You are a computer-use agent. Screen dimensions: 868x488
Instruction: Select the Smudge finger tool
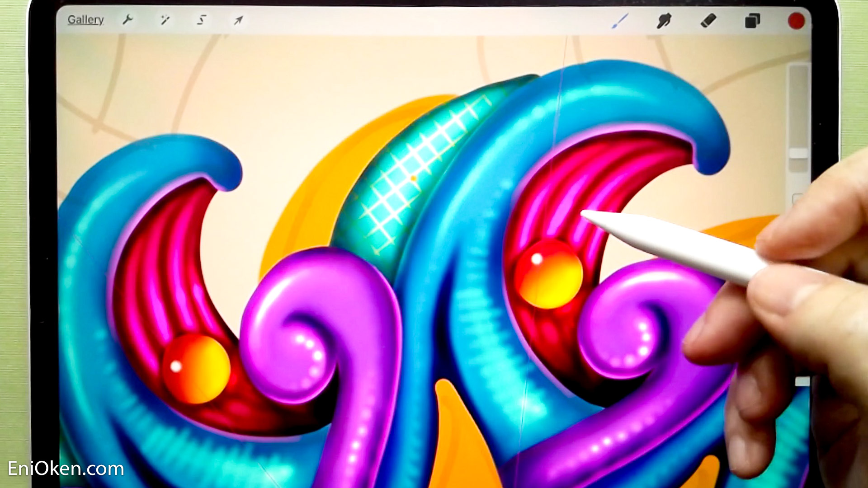coord(664,21)
